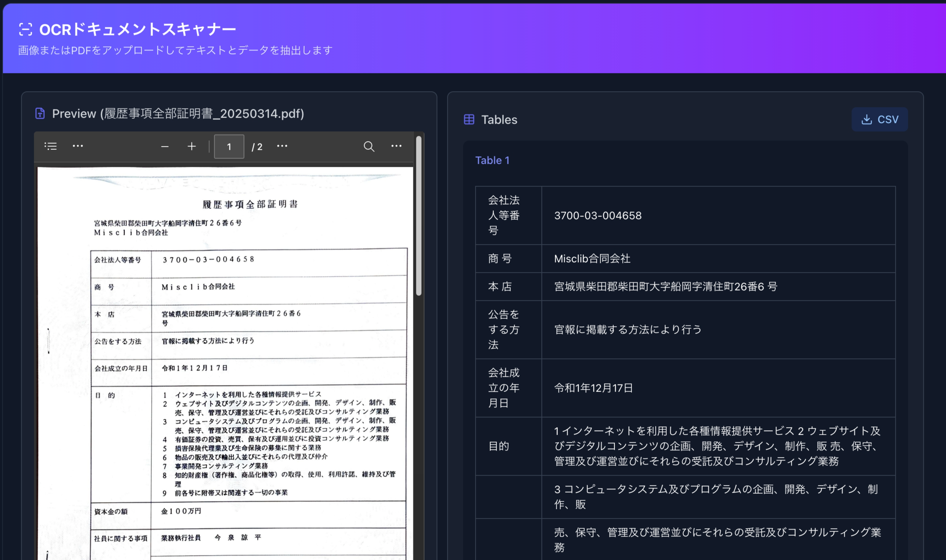Click the page number input field
946x560 pixels.
[x=229, y=147]
